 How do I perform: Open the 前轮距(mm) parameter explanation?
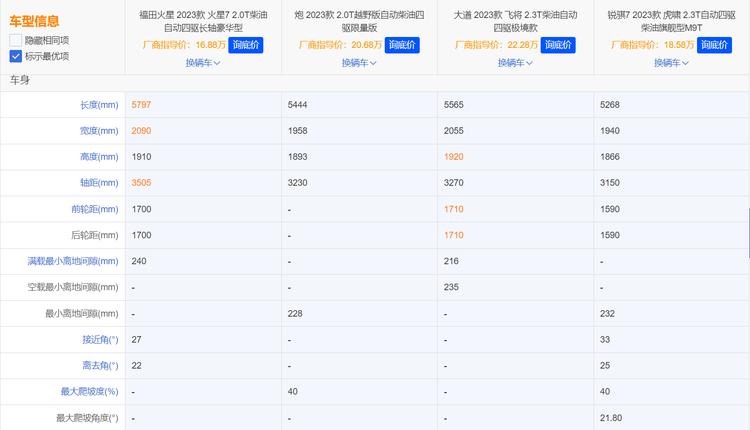pyautogui.click(x=96, y=209)
